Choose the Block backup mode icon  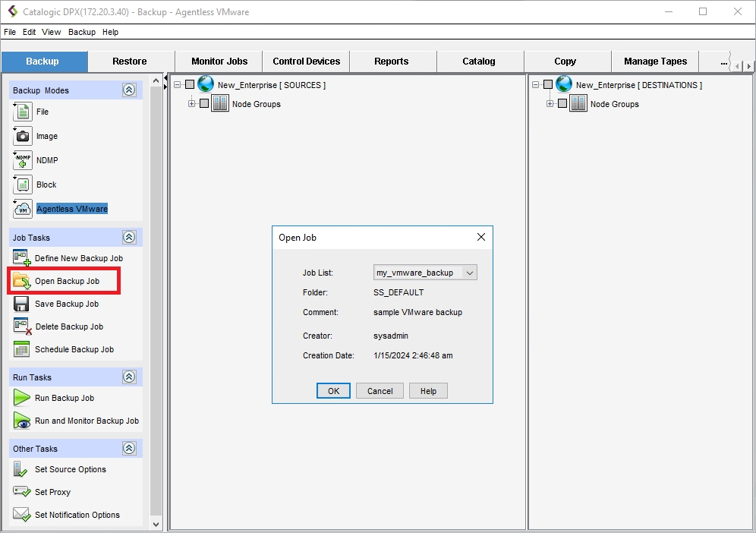pos(23,184)
